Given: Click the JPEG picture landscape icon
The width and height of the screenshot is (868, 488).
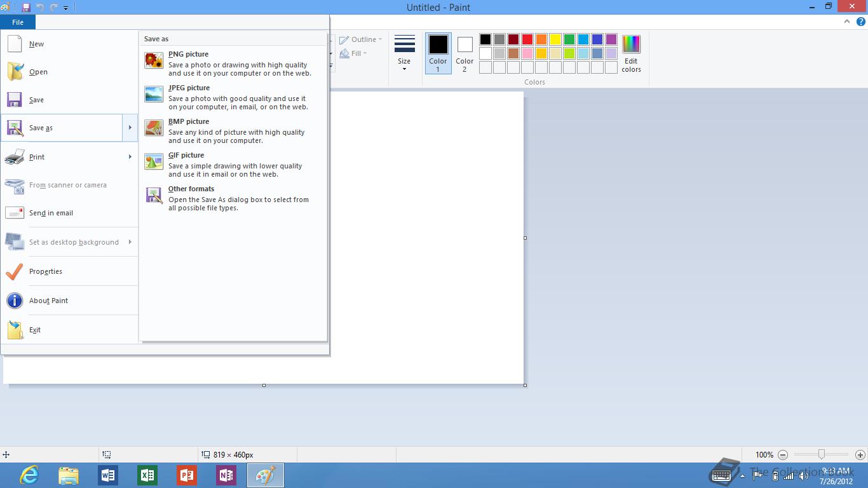Looking at the screenshot, I should 154,94.
